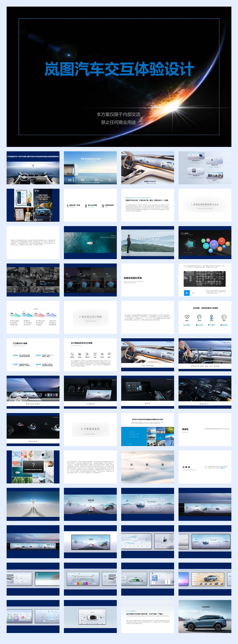
Task: Open the THANKS closing slide with the SUV
Action: (x=205, y=616)
